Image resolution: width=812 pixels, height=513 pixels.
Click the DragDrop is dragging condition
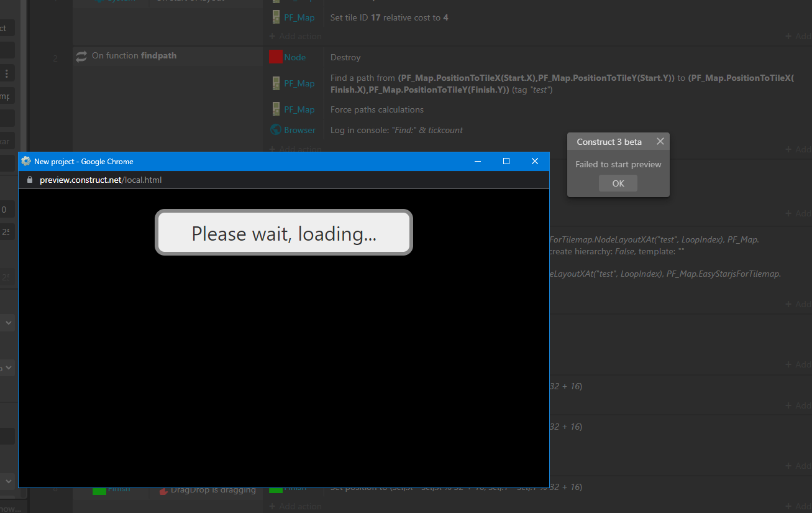(x=213, y=490)
